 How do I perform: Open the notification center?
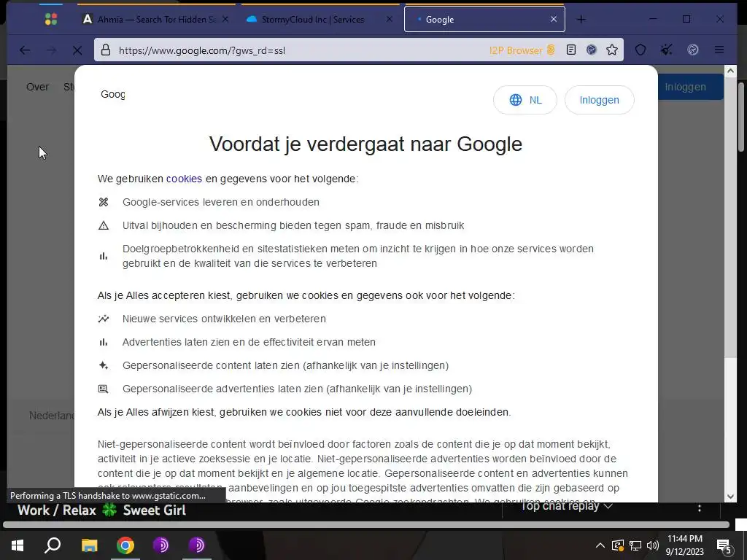coord(724,546)
